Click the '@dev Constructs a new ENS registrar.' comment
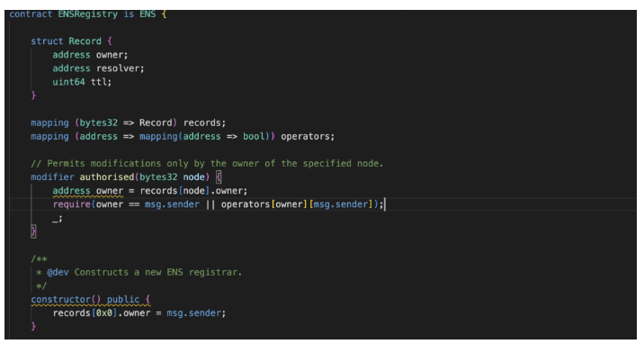This screenshot has height=344, width=644. click(139, 273)
